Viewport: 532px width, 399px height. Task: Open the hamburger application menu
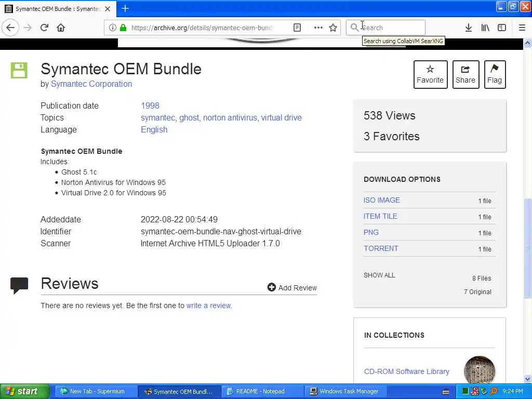522,28
